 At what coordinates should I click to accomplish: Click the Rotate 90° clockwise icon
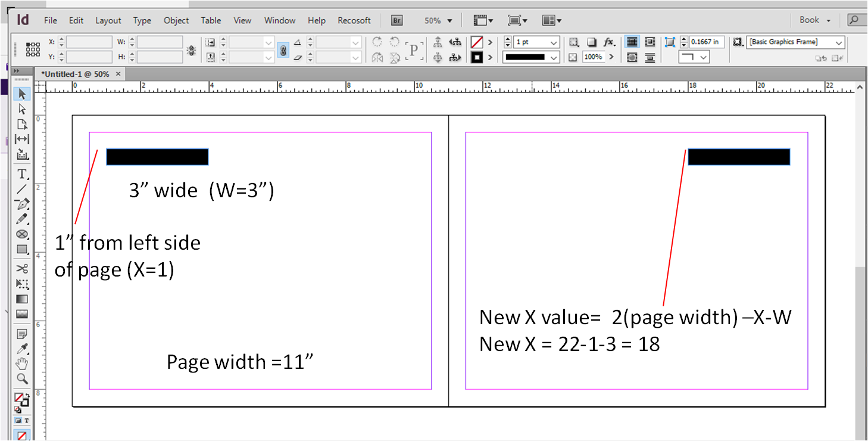click(x=377, y=42)
